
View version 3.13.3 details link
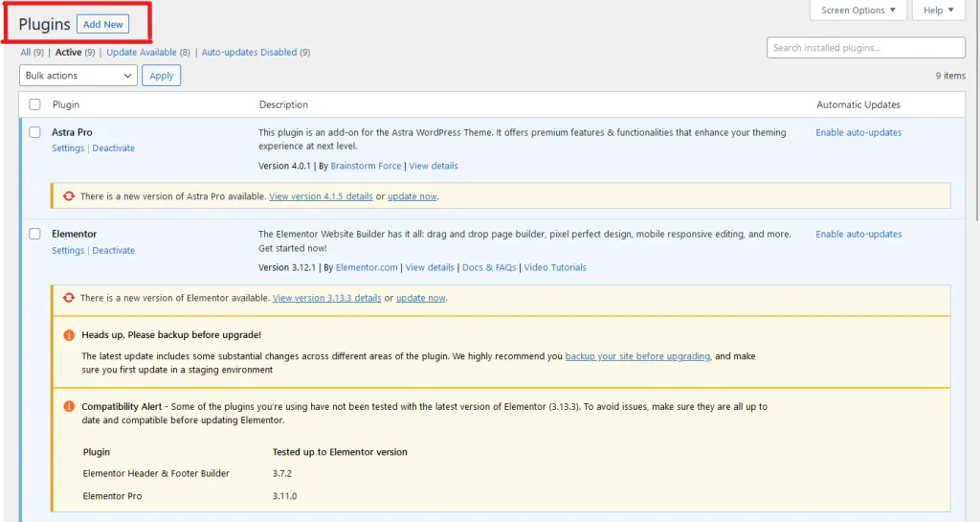pyautogui.click(x=327, y=298)
